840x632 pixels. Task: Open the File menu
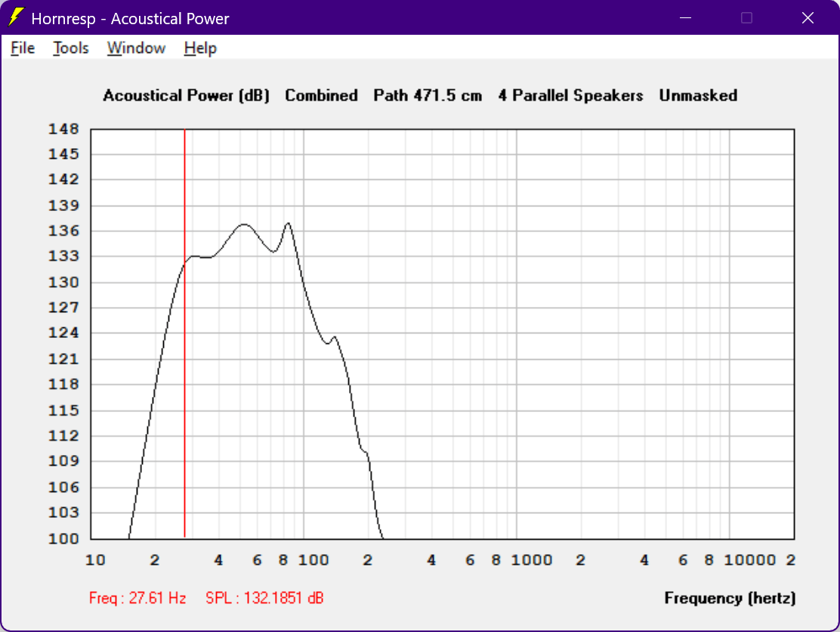(23, 48)
